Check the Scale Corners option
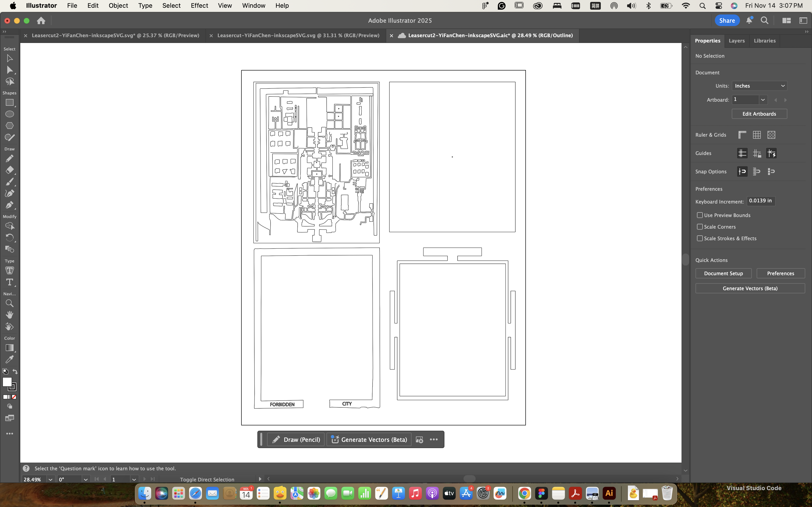The image size is (812, 507). point(700,227)
